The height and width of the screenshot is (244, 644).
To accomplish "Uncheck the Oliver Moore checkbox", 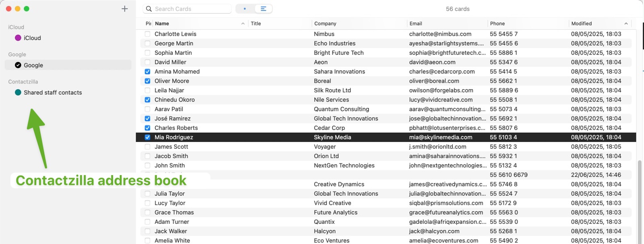I will (147, 81).
